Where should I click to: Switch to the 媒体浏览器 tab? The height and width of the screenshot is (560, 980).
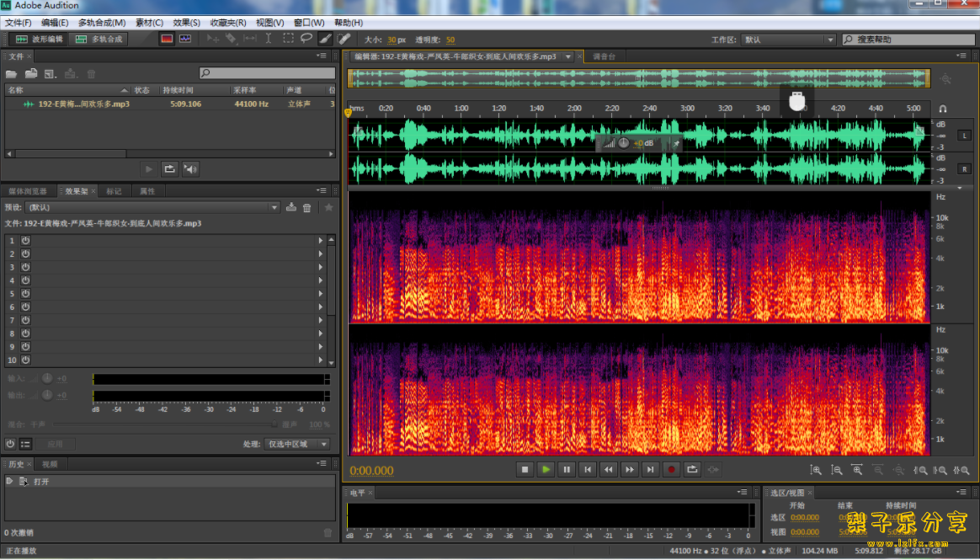(x=28, y=191)
